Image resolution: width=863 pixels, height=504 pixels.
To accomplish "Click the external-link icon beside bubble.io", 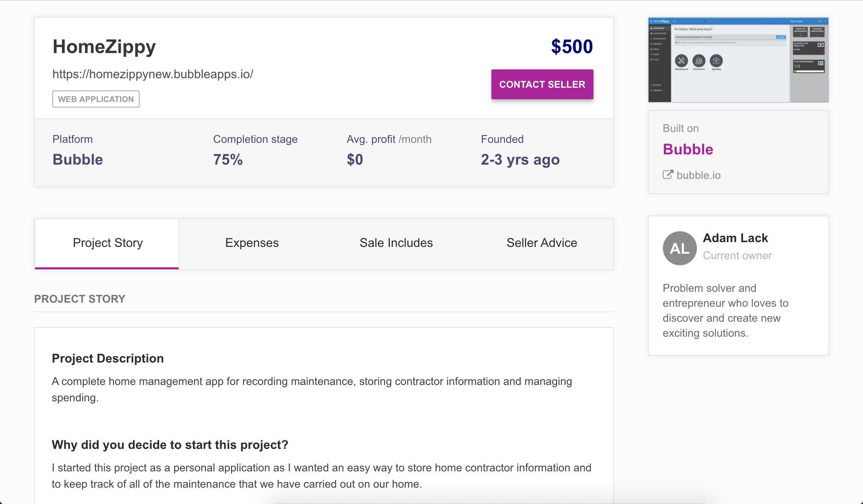I will click(667, 175).
